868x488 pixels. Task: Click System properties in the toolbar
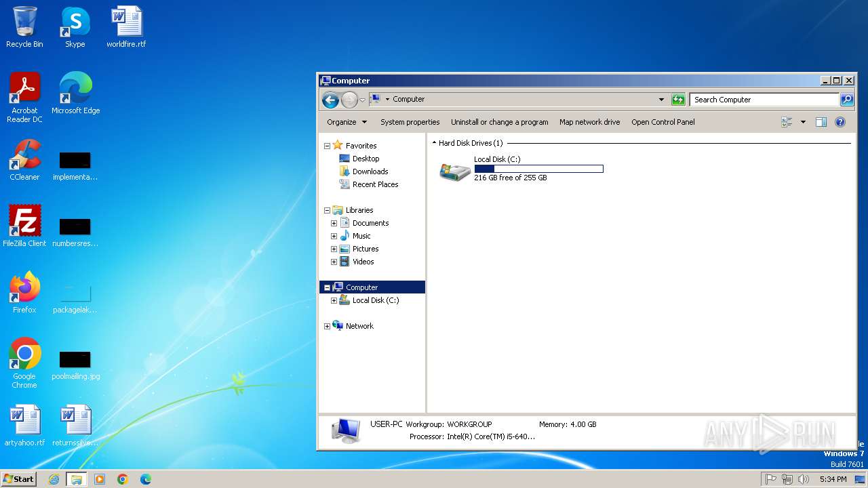pos(410,122)
